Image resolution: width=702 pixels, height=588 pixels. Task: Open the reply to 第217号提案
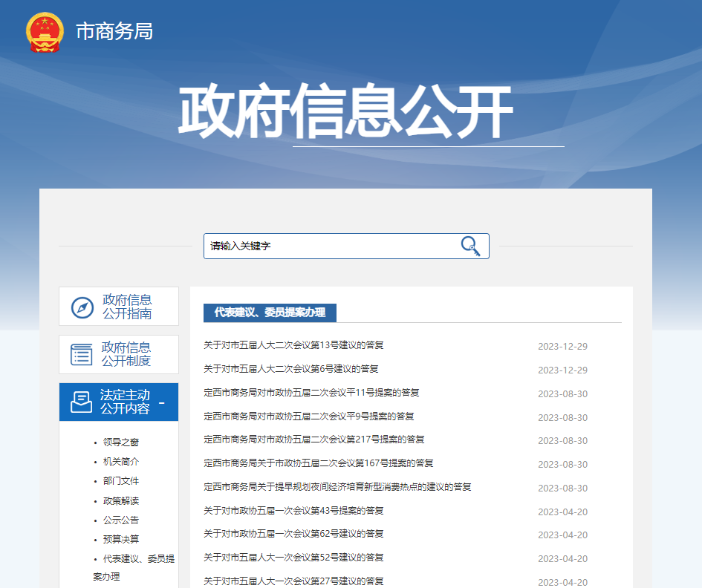click(314, 440)
